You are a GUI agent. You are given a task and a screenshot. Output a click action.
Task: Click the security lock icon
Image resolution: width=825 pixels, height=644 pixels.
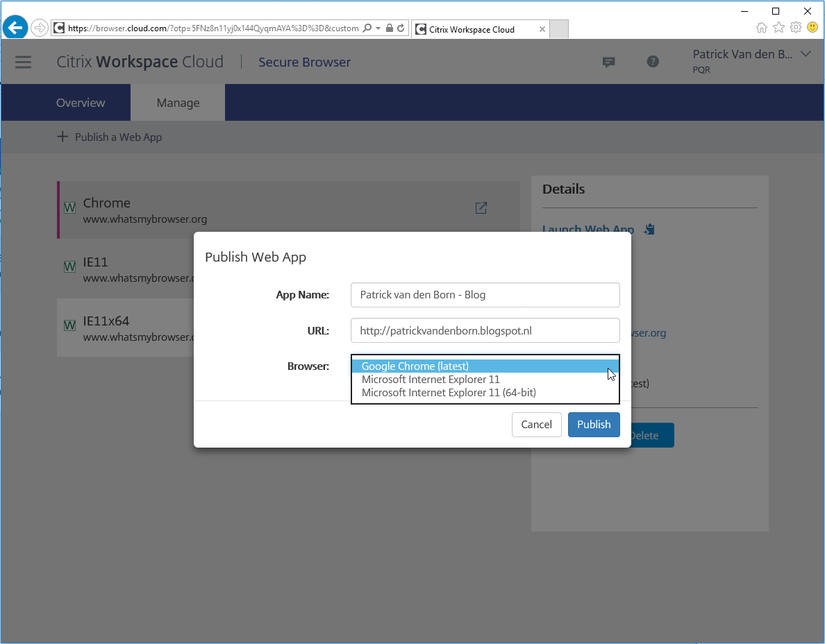coord(390,28)
